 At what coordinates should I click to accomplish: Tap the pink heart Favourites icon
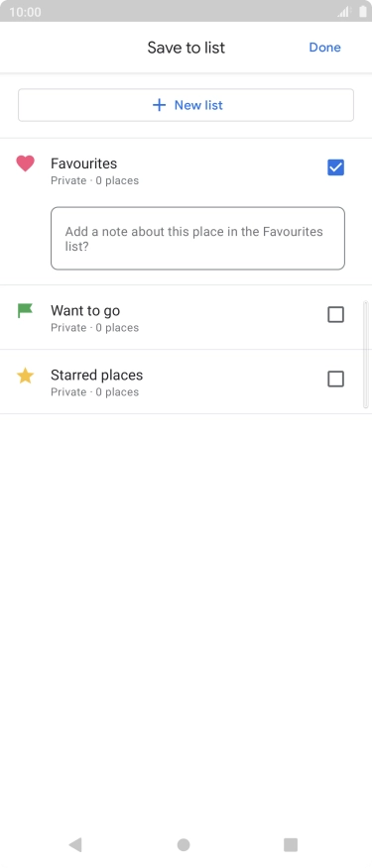pyautogui.click(x=25, y=163)
